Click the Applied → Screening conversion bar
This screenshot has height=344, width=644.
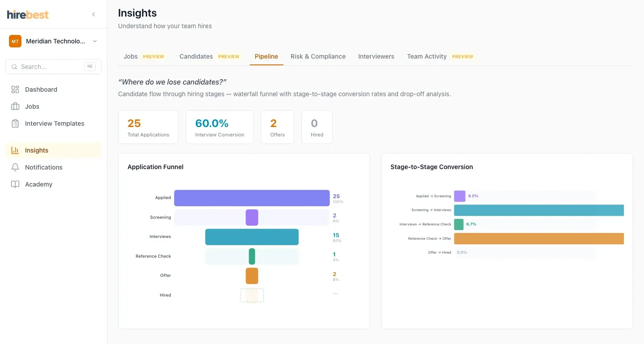click(460, 196)
